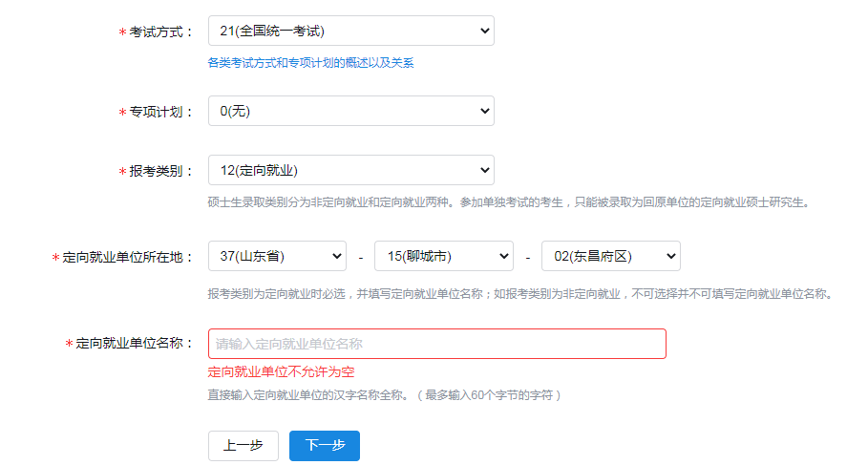
Task: Click the blue 下一步 button
Action: [x=325, y=446]
